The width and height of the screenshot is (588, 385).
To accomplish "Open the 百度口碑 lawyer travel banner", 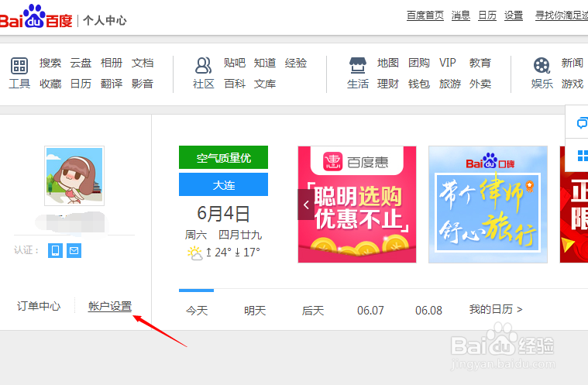I will click(x=488, y=205).
